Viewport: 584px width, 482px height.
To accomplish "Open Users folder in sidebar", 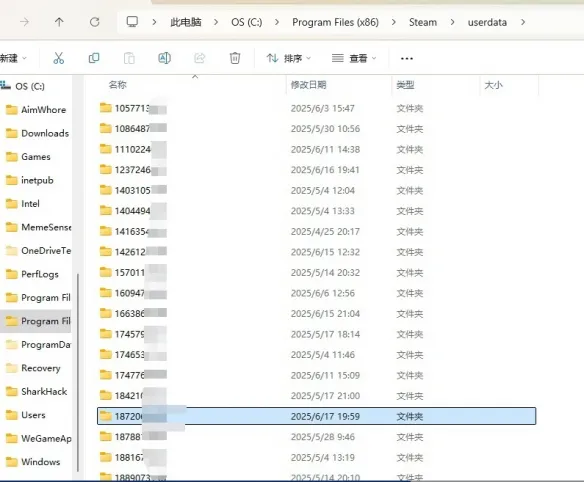I will tap(25, 415).
